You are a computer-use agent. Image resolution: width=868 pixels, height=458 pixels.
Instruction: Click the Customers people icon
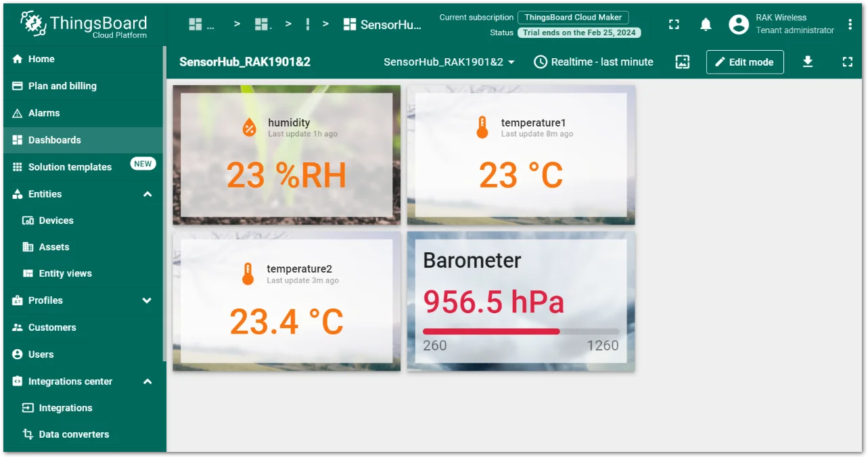point(18,327)
